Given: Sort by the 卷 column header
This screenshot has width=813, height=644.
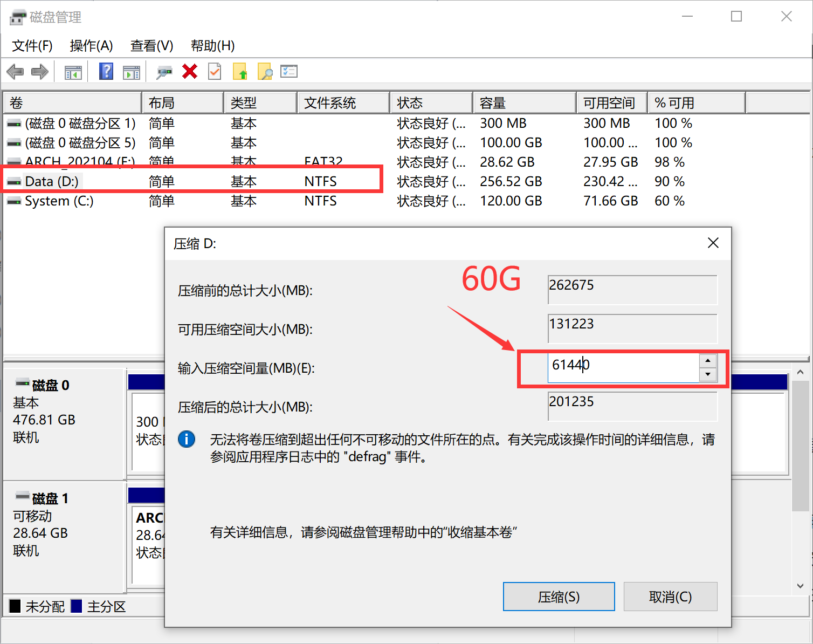Looking at the screenshot, I should pyautogui.click(x=73, y=103).
